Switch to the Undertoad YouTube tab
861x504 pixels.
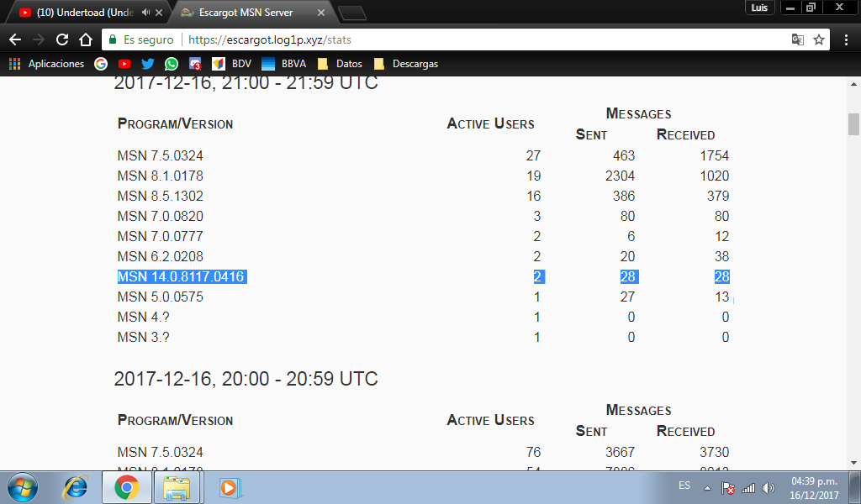[x=80, y=13]
